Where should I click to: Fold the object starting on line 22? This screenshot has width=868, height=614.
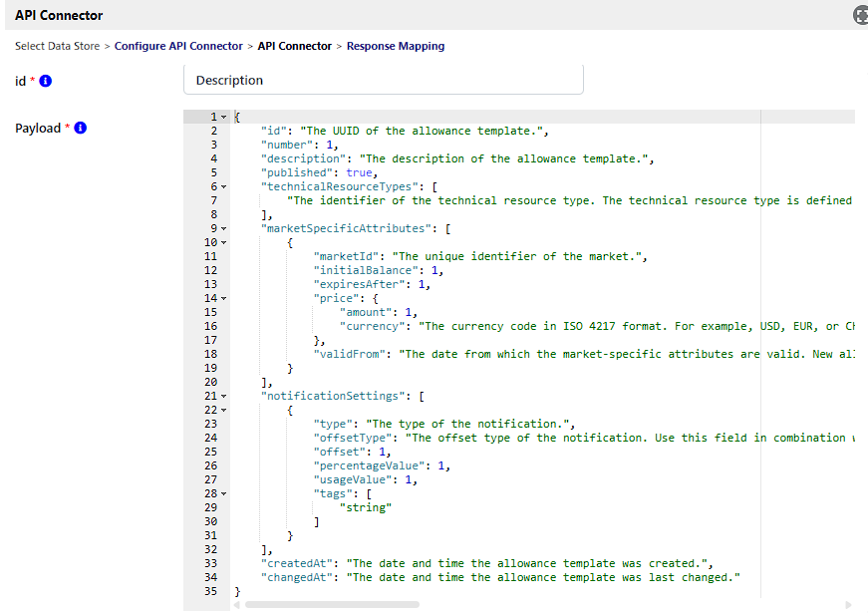[x=224, y=411]
